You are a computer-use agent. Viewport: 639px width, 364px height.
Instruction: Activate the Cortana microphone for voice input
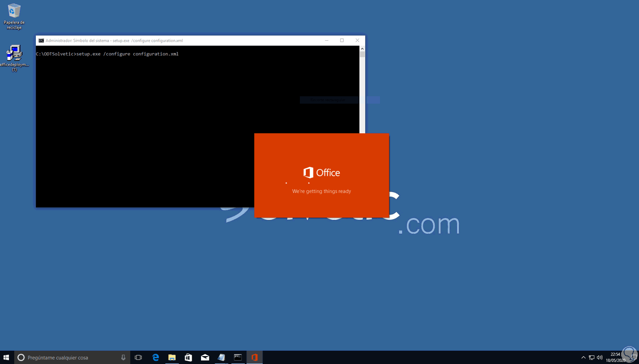[x=123, y=357]
